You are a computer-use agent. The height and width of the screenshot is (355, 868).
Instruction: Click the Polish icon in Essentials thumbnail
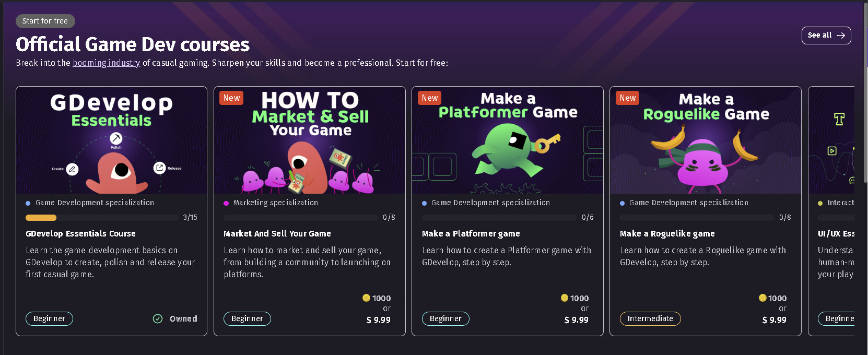tap(116, 138)
